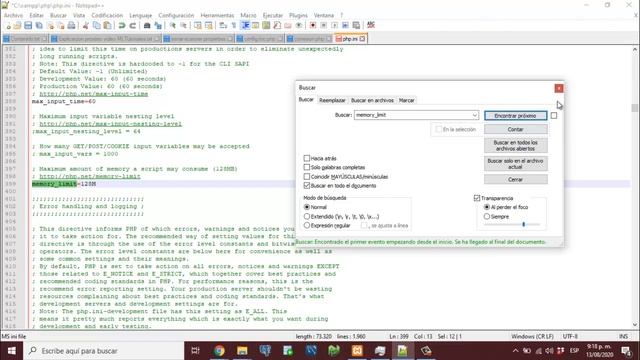Click the Windows Start button

click(x=11, y=351)
